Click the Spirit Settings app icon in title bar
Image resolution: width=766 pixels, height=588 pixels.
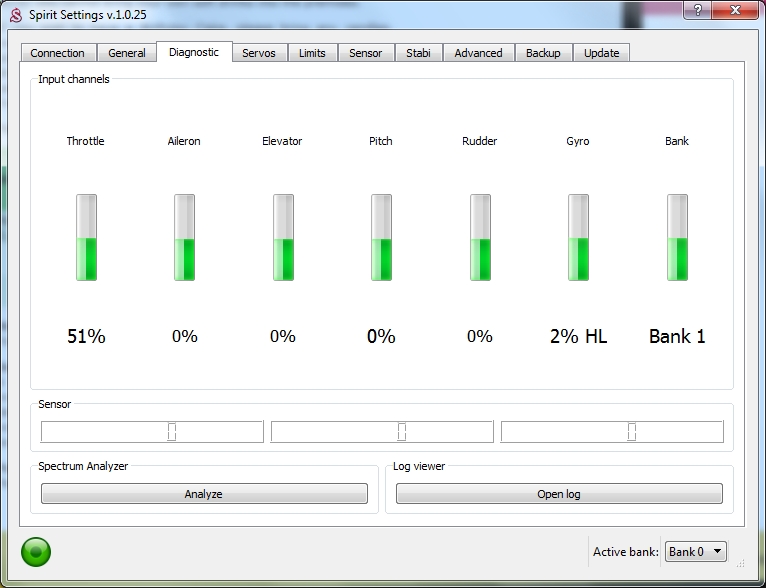click(15, 15)
